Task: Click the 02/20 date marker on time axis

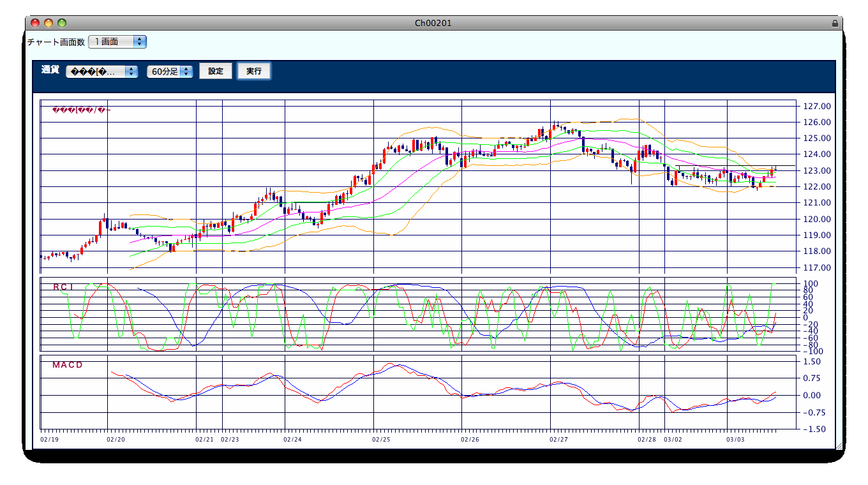Action: coord(116,439)
